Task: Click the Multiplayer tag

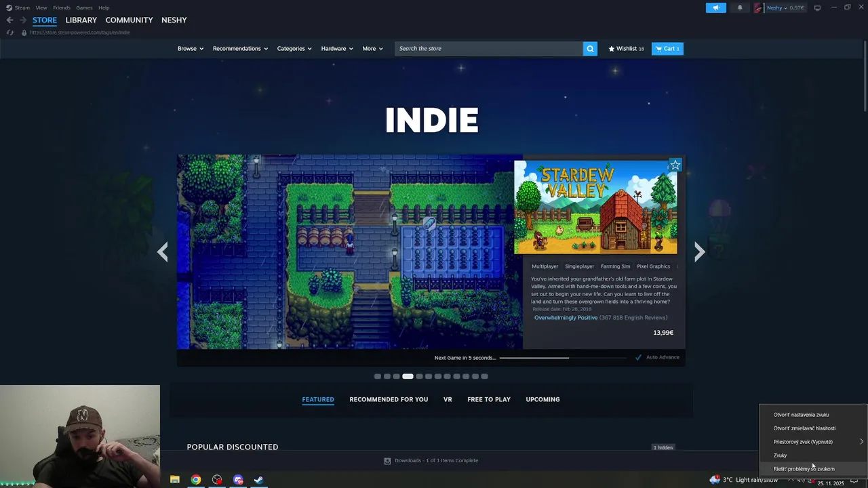Action: [545, 266]
